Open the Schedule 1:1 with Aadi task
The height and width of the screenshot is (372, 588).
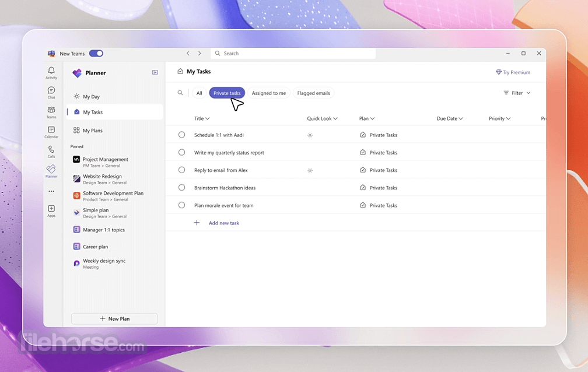point(219,135)
